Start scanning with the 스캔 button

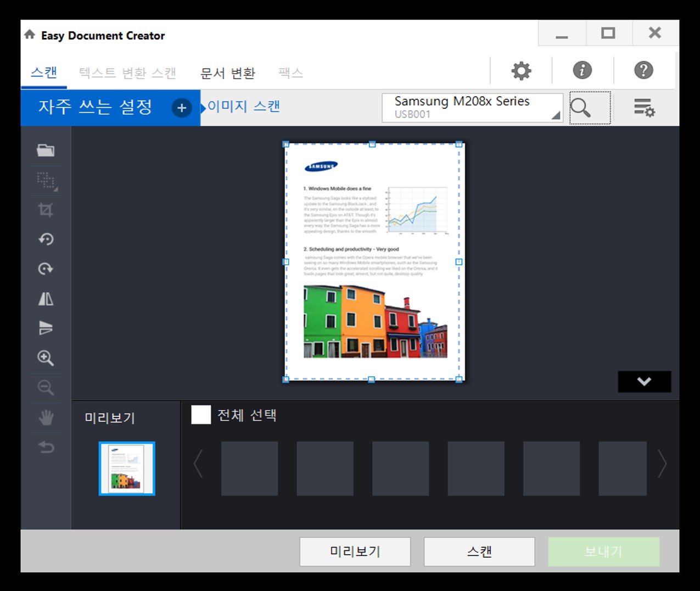tap(479, 551)
